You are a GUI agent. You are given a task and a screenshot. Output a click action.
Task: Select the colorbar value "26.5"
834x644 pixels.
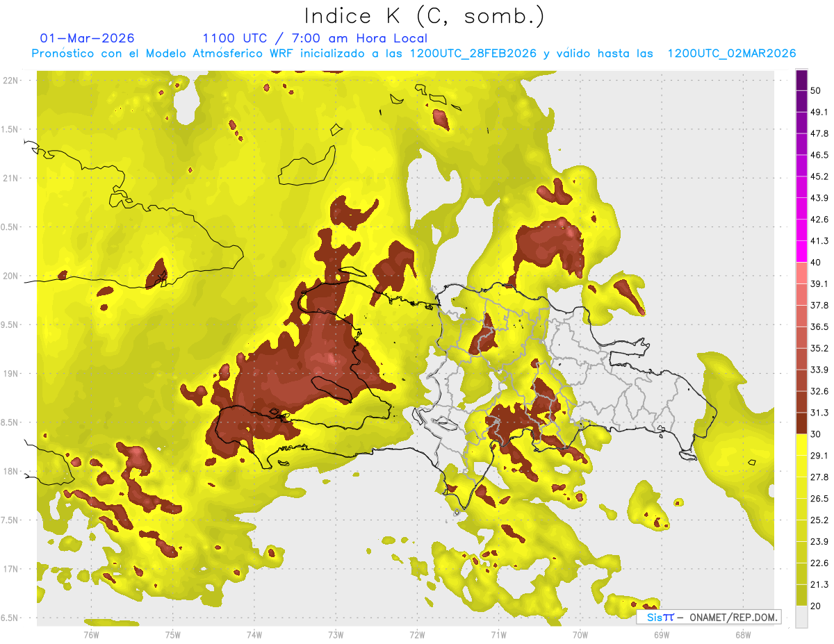pos(819,499)
